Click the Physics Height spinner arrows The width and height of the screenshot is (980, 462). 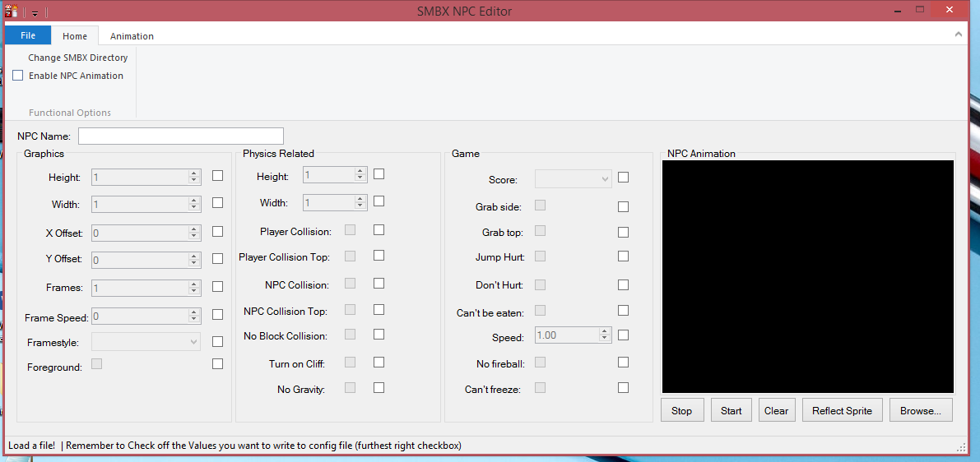coord(360,174)
